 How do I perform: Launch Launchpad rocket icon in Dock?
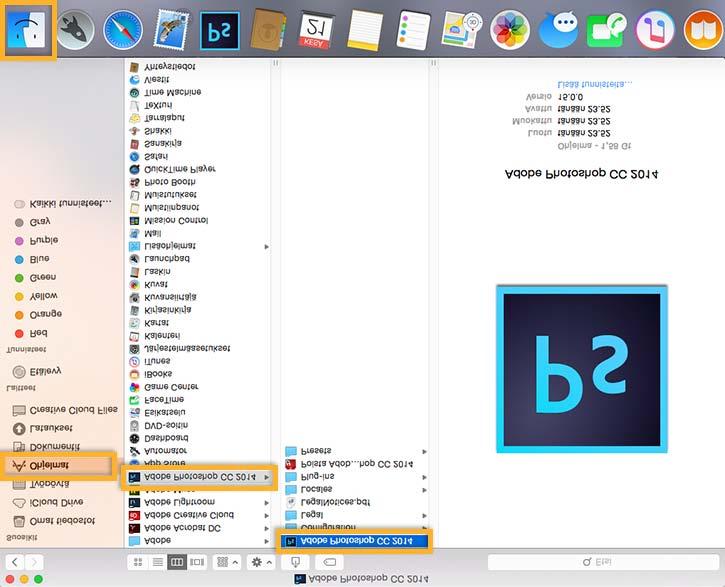pos(75,30)
